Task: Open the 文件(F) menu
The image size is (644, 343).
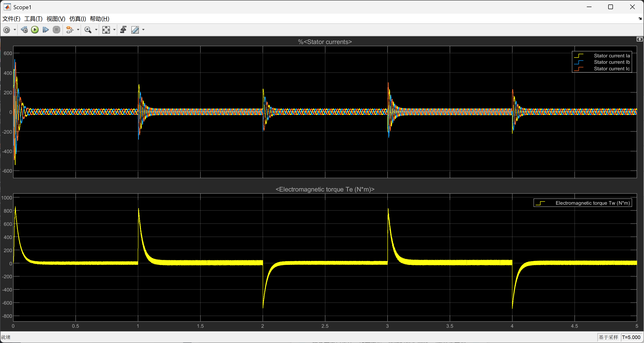Action: pos(11,19)
